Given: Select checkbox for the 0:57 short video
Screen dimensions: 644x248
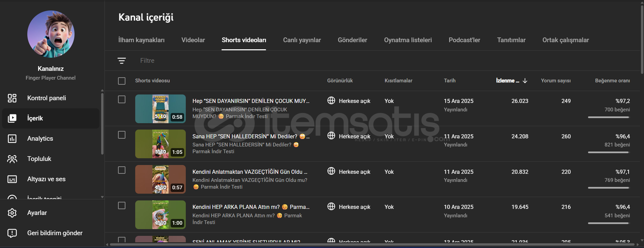Looking at the screenshot, I should [122, 170].
